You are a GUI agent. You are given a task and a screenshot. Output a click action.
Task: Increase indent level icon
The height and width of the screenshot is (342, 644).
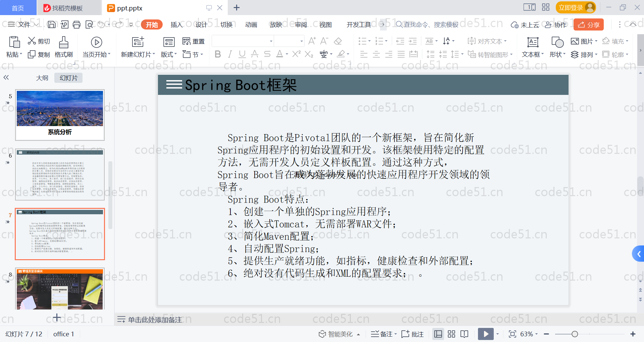click(x=413, y=41)
